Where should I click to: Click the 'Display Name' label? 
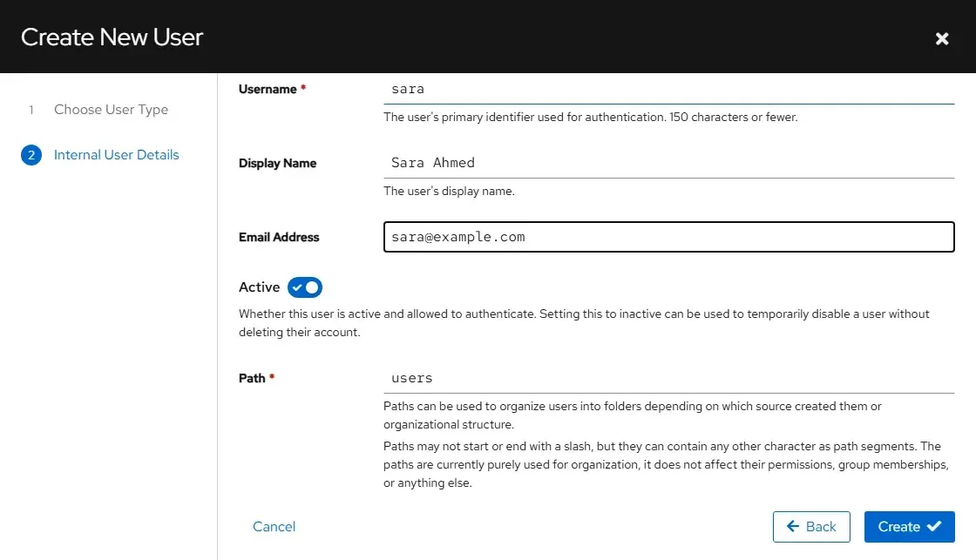click(x=278, y=163)
